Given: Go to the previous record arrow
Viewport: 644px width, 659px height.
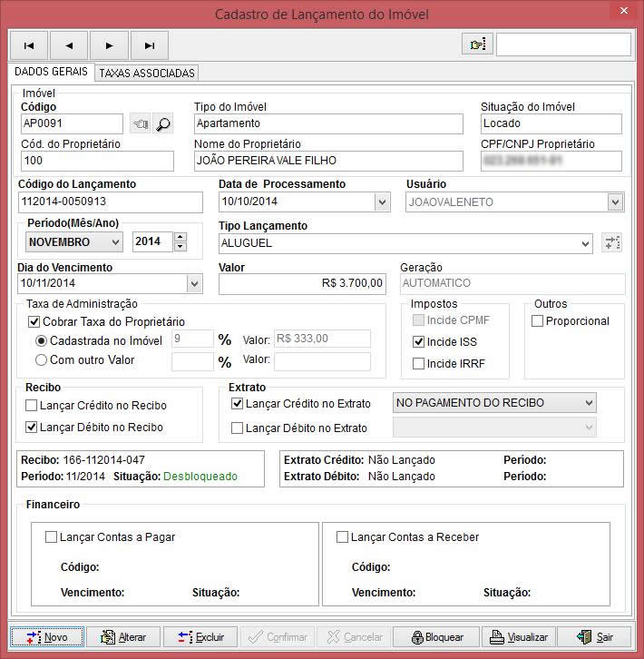Looking at the screenshot, I should 69,44.
